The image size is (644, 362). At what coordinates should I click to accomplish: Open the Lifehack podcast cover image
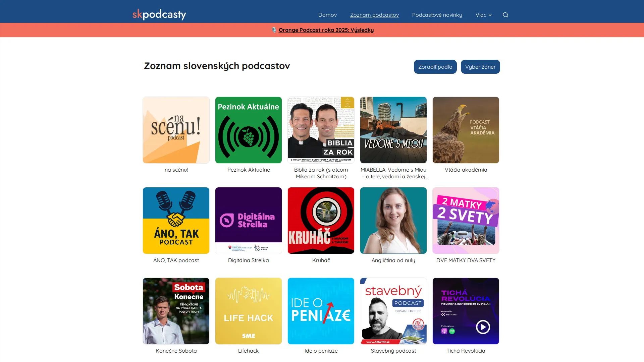[x=249, y=311]
